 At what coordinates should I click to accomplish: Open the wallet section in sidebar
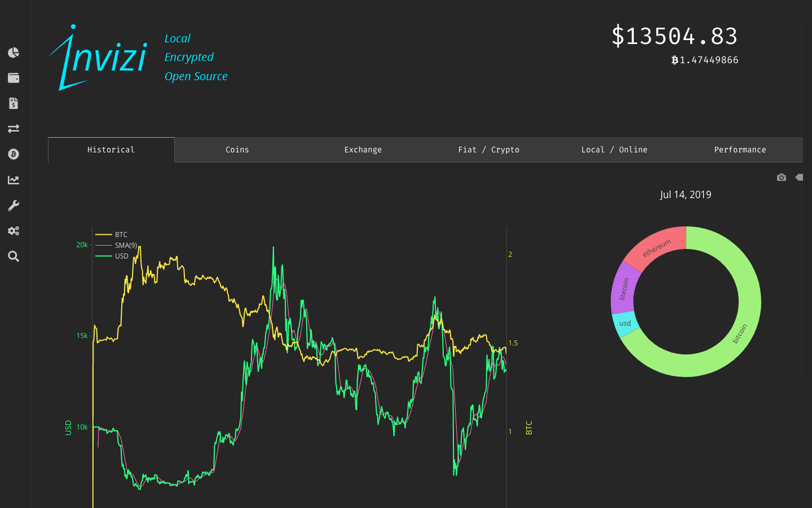(x=14, y=78)
